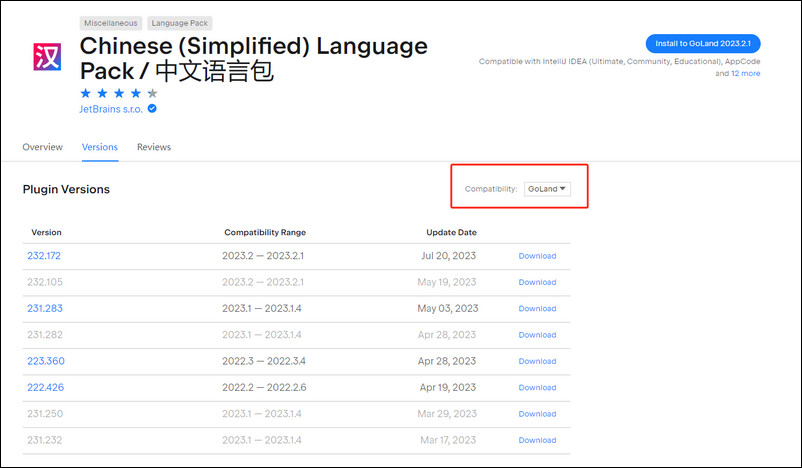Switch to the Overview tab
The image size is (802, 468).
(42, 147)
